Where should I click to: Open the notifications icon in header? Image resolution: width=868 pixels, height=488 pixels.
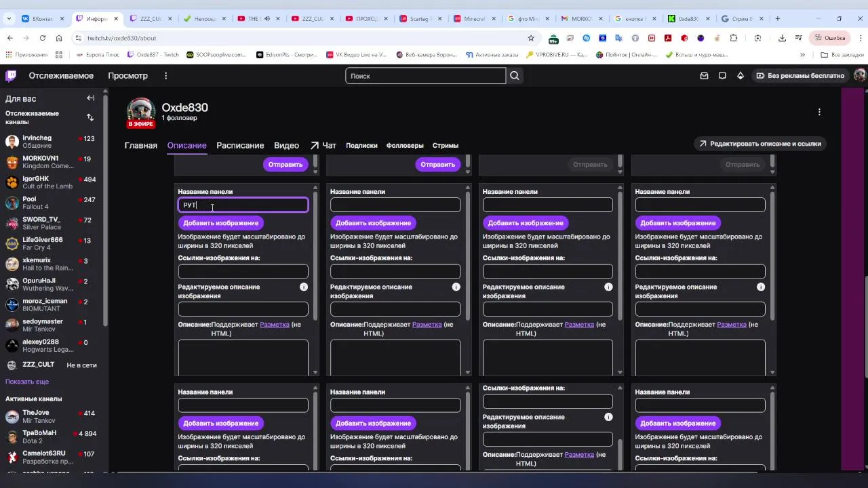[722, 76]
